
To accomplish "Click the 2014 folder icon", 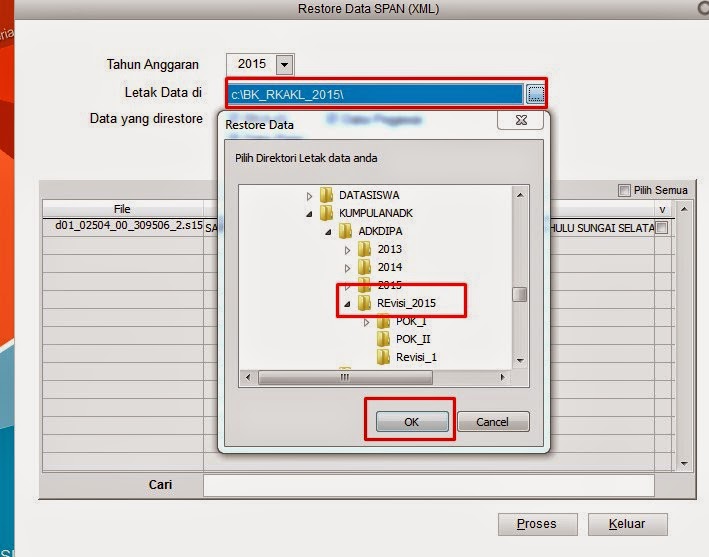I will [364, 267].
